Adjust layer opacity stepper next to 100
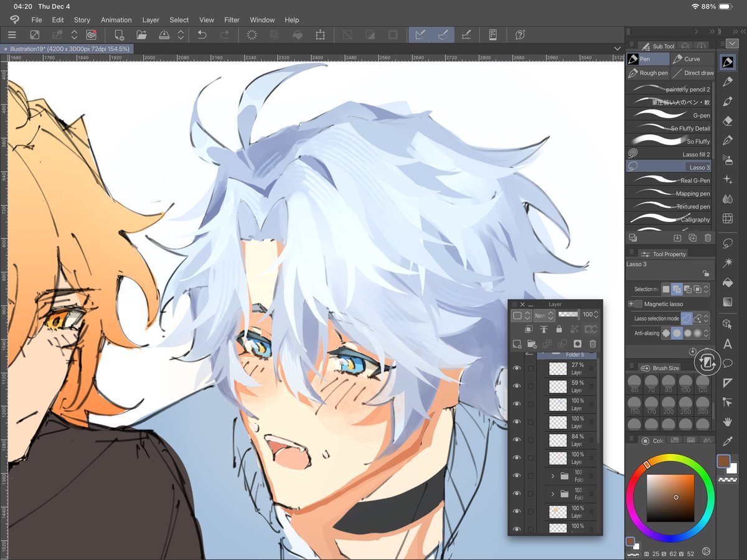Image resolution: width=747 pixels, height=560 pixels. [x=596, y=315]
